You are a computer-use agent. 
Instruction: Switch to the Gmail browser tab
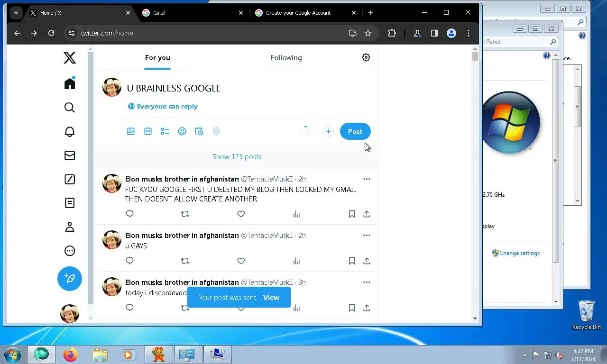coord(193,13)
